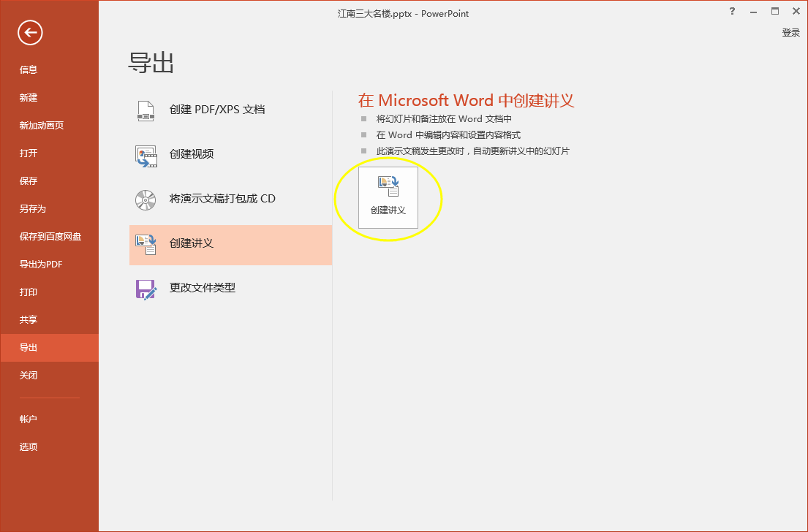The height and width of the screenshot is (532, 808).
Task: Click the CD disc icon for packaging presentation
Action: 146,199
